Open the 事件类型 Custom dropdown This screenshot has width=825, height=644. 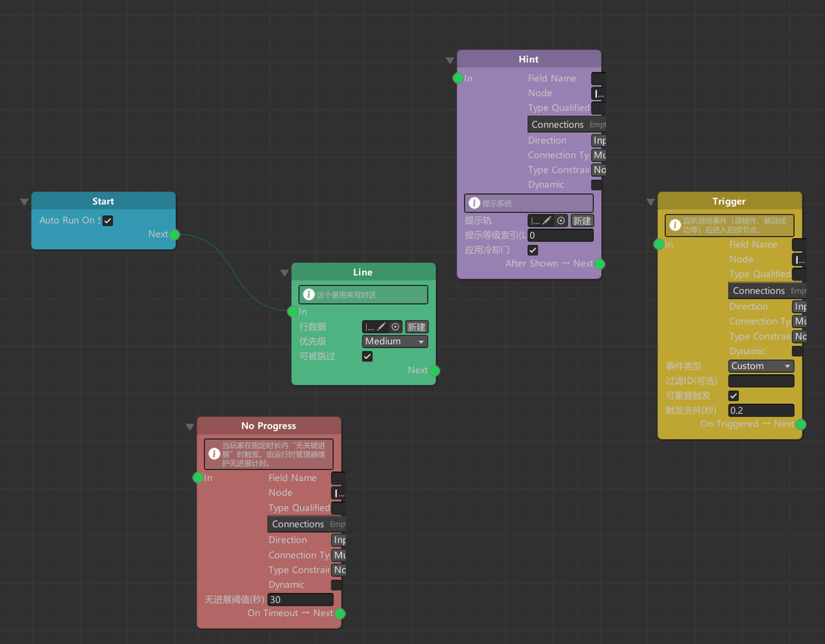tap(761, 366)
